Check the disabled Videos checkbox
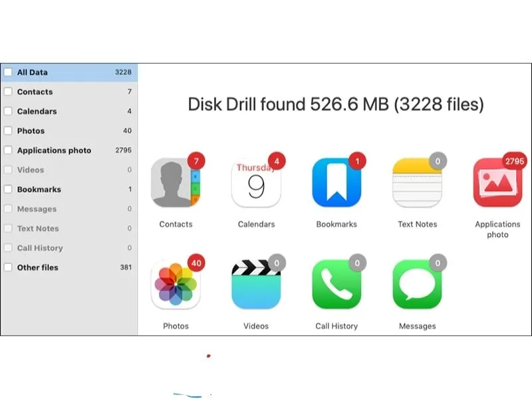Image resolution: width=532 pixels, height=399 pixels. click(x=8, y=170)
